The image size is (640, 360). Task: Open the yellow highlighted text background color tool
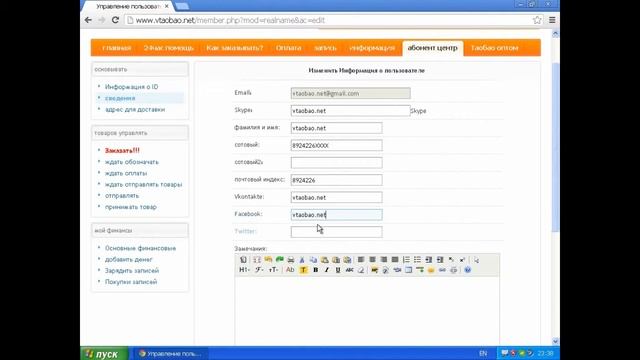coord(303,270)
